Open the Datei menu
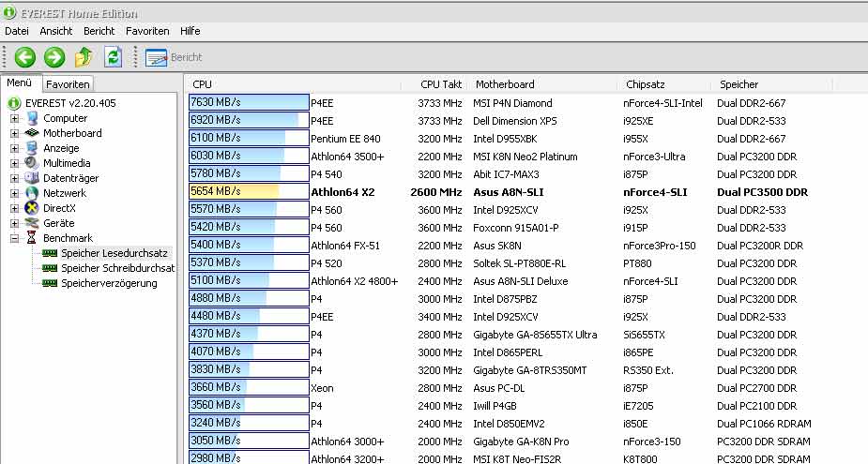The image size is (868, 464). click(x=17, y=31)
